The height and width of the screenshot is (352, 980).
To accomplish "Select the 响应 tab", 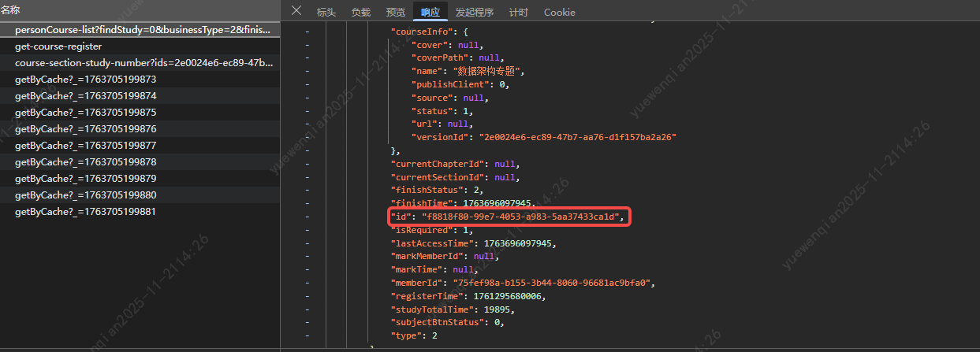I will 430,13.
